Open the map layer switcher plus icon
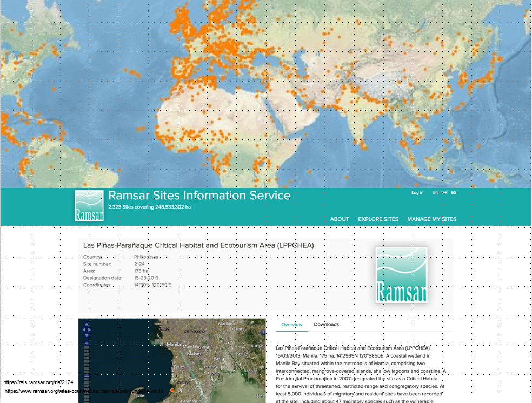 point(263,332)
